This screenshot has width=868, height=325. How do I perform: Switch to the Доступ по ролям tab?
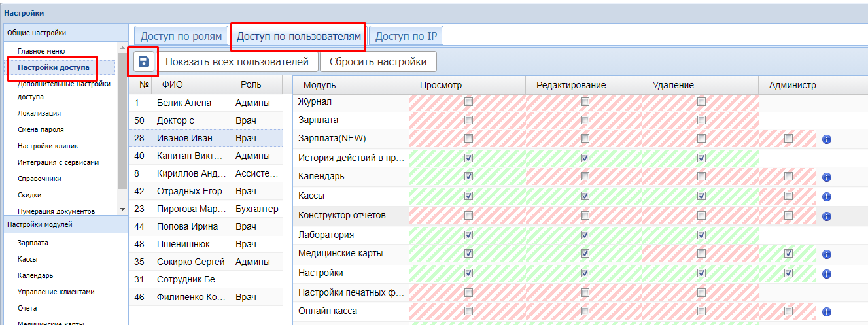click(181, 37)
